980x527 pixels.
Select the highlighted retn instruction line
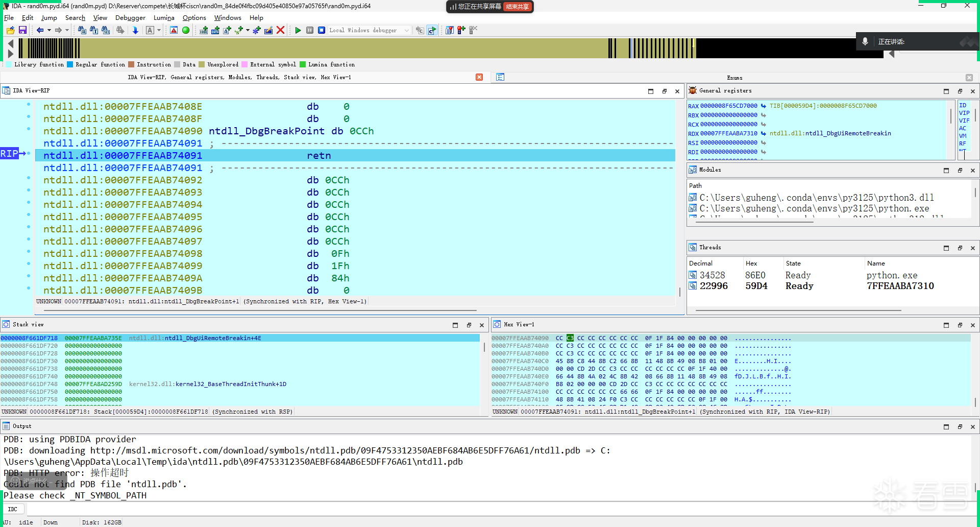355,156
